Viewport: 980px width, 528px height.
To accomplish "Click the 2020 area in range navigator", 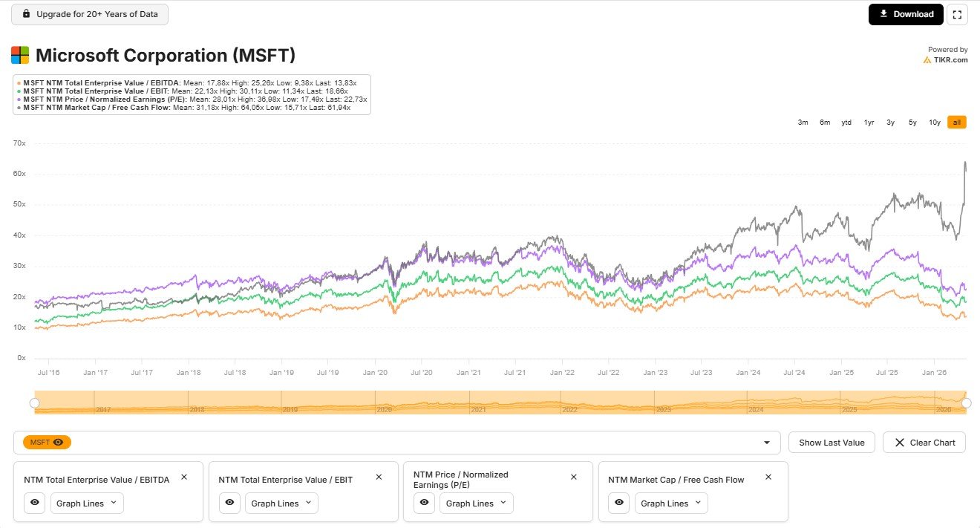I will click(x=384, y=409).
